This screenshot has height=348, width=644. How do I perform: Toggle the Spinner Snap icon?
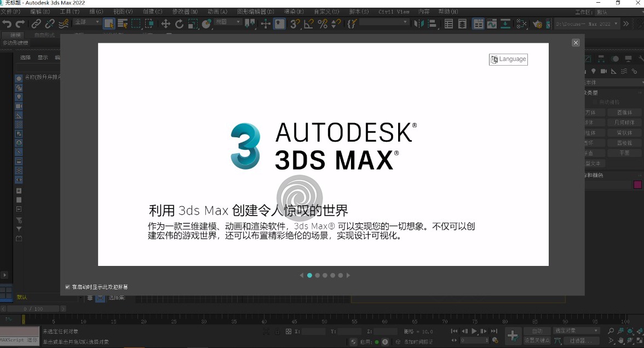[x=336, y=24]
